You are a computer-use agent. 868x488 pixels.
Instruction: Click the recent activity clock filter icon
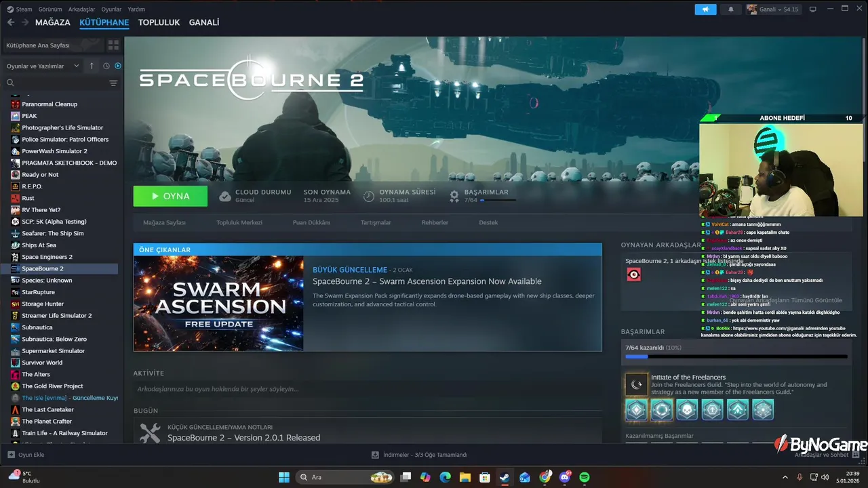click(x=106, y=66)
